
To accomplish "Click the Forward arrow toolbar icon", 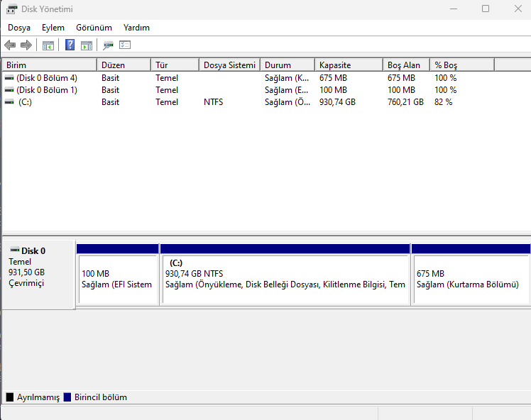I will point(26,45).
